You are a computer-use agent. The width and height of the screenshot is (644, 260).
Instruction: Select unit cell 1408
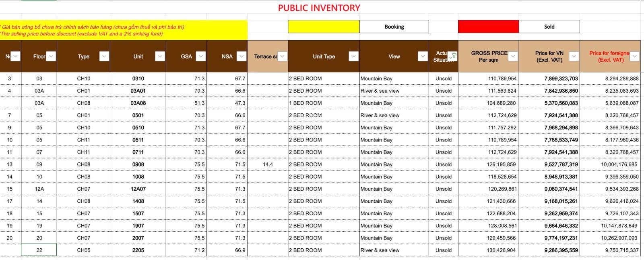click(138, 201)
